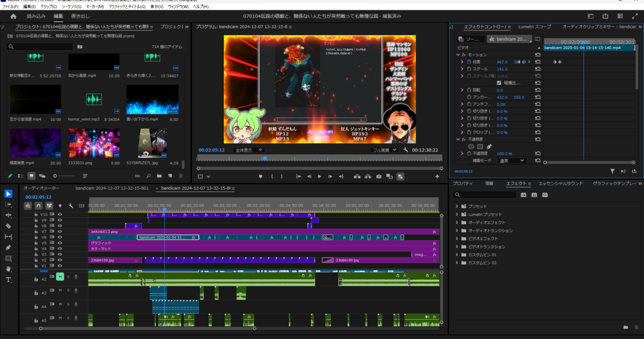Click Go to In point button
The height and width of the screenshot is (339, 644).
(x=299, y=176)
